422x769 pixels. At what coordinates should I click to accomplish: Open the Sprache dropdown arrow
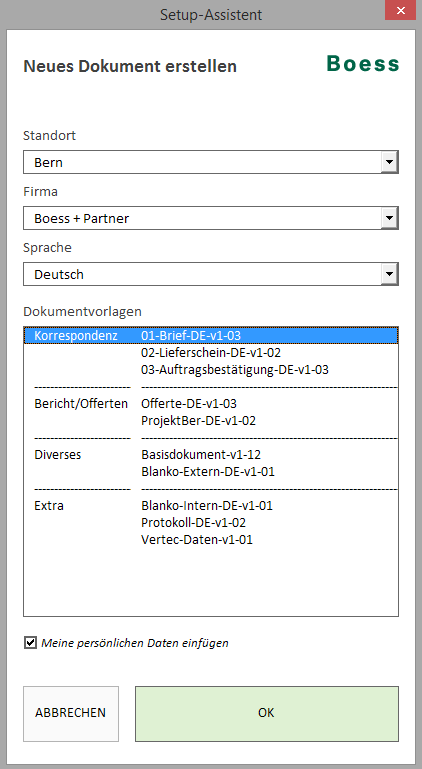pyautogui.click(x=390, y=274)
